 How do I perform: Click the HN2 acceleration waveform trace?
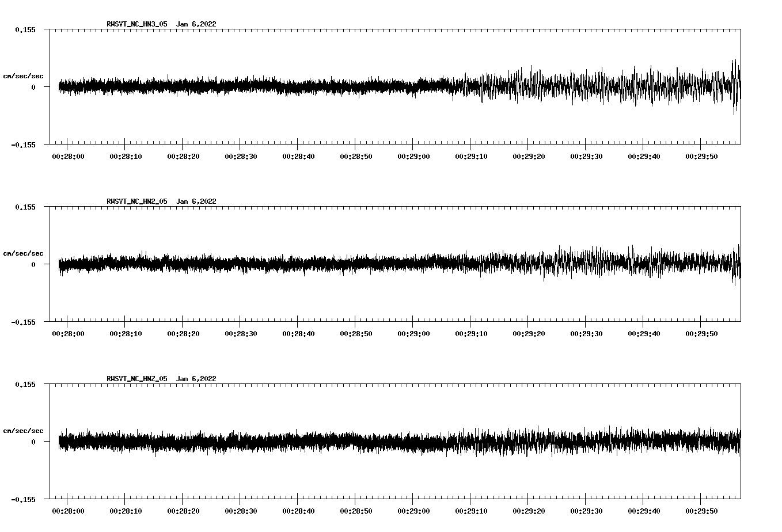coord(399,264)
